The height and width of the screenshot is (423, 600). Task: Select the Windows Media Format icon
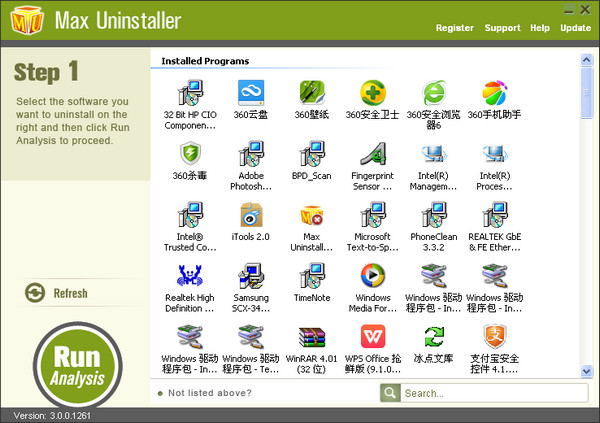(x=373, y=276)
